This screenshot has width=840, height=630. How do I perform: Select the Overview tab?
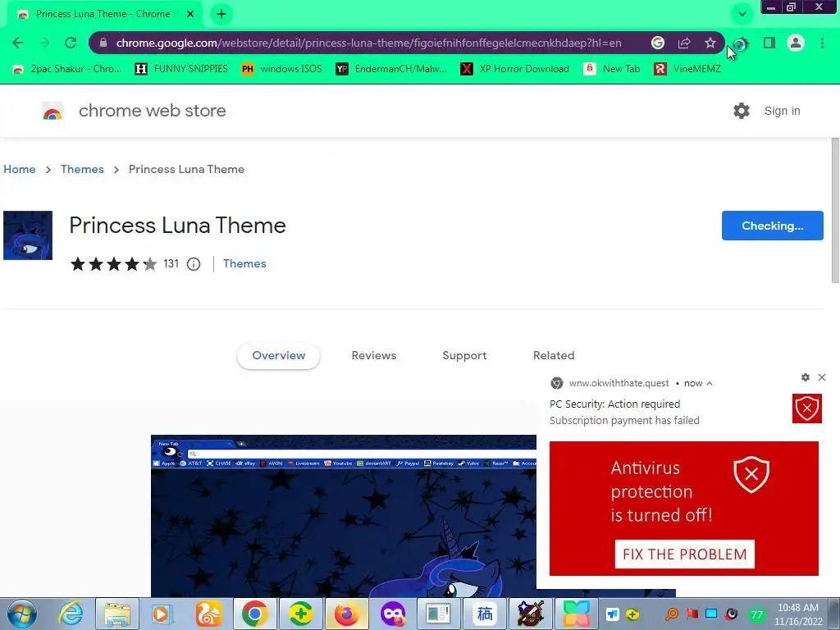coord(279,356)
